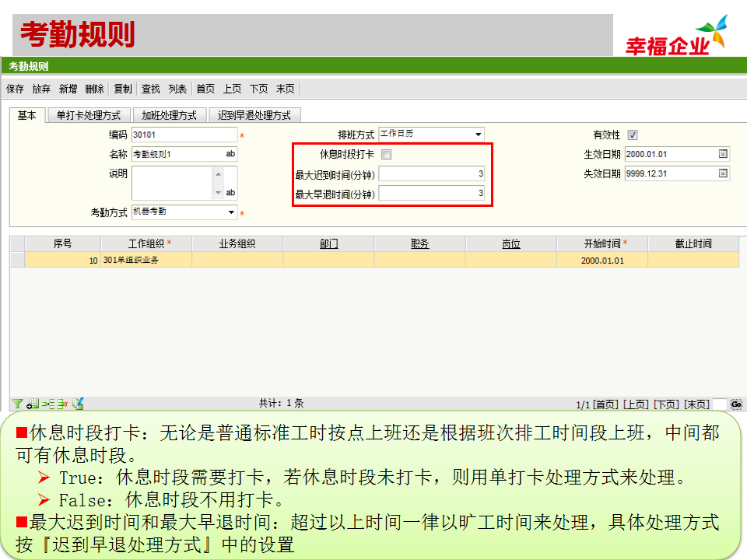Image resolution: width=747 pixels, height=560 pixels.
Task: Open calendar picker for 生效日期
Action: 723,154
